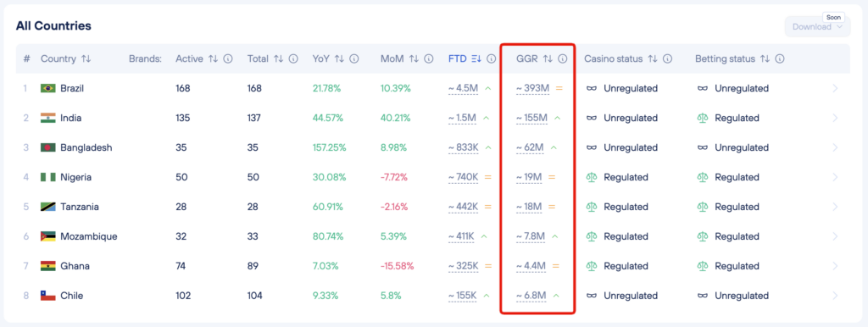
Task: Sort by MoM using its arrows icon
Action: [x=414, y=58]
